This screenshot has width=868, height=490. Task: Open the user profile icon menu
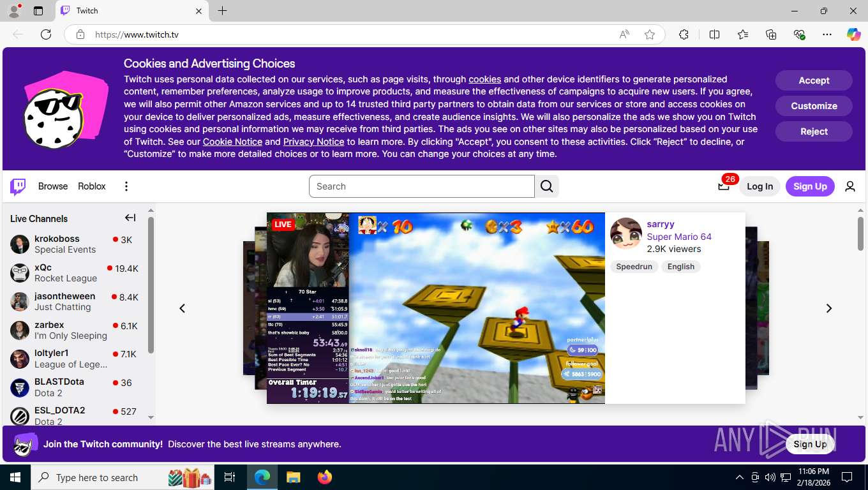tap(850, 186)
